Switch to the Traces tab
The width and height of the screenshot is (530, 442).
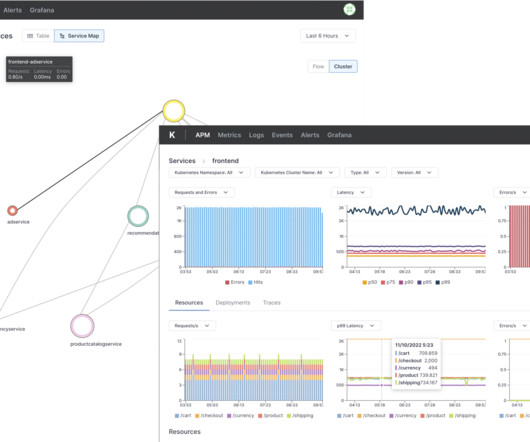(272, 303)
